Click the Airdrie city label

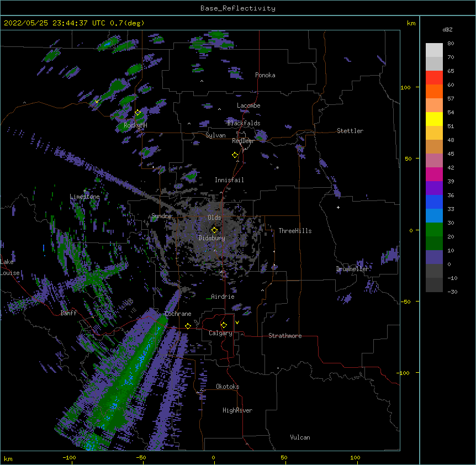click(223, 297)
